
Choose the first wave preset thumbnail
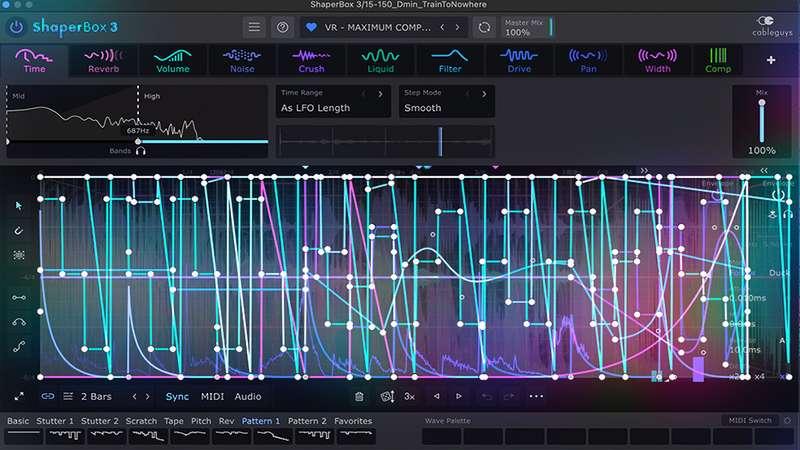[x=23, y=436]
